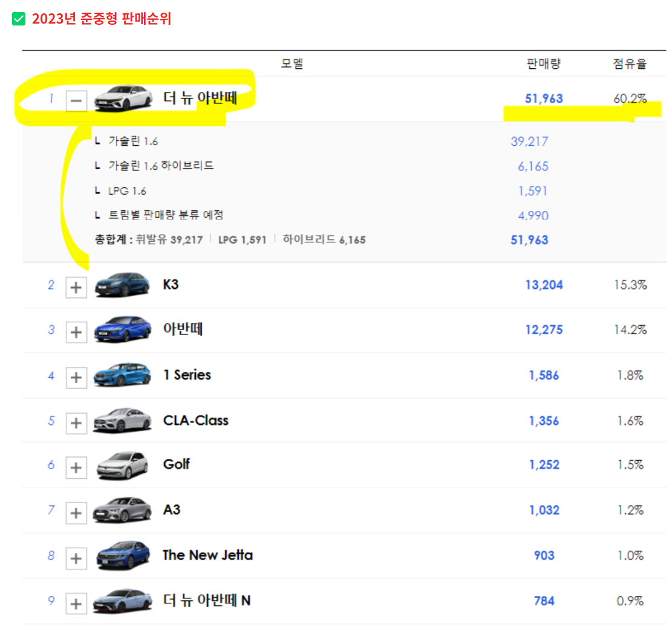The width and height of the screenshot is (672, 633).
Task: Click the 모델 column header
Action: 292,64
